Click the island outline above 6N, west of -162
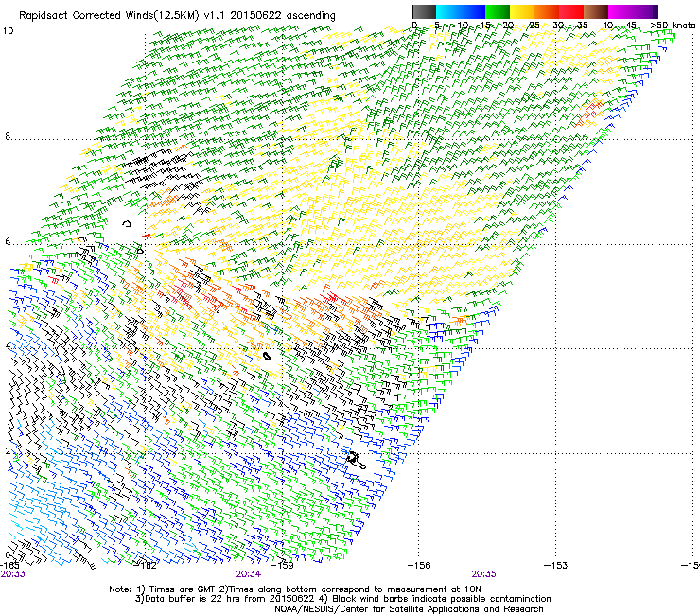The height and width of the screenshot is (615, 700). 127,223
